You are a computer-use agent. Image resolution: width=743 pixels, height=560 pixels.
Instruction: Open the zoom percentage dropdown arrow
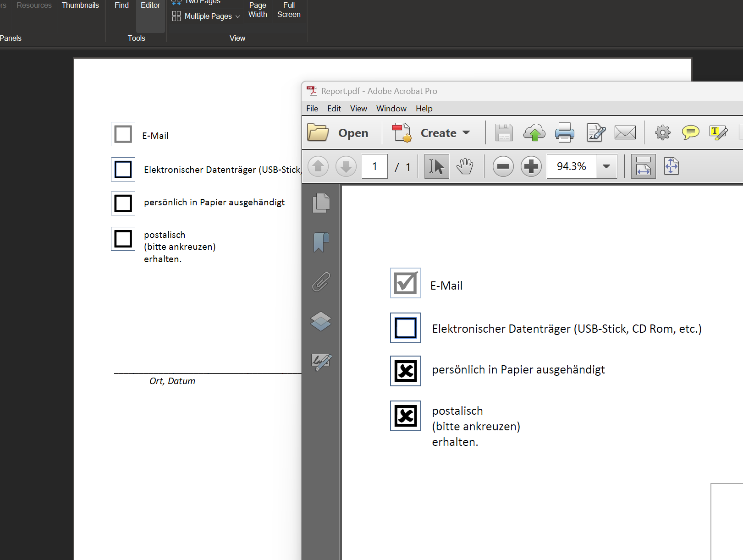coord(606,166)
